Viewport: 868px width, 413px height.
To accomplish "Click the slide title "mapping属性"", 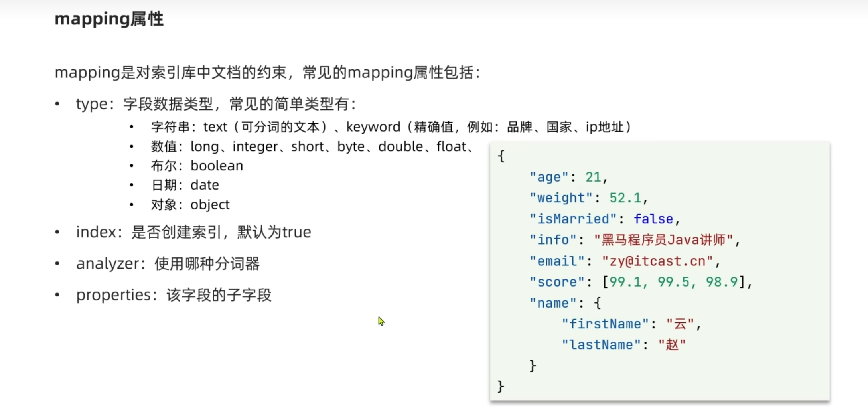I will (109, 19).
